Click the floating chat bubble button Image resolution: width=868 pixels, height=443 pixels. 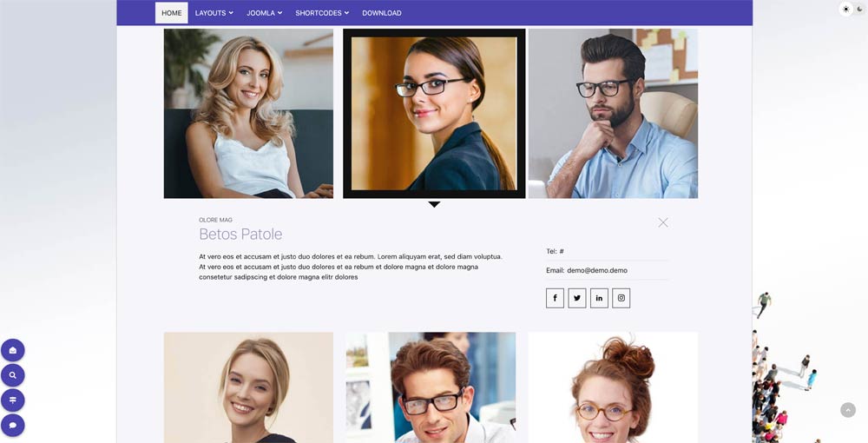coord(13,426)
